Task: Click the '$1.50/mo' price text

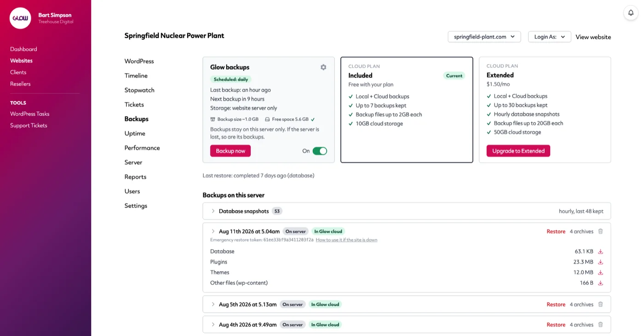Action: pos(498,84)
